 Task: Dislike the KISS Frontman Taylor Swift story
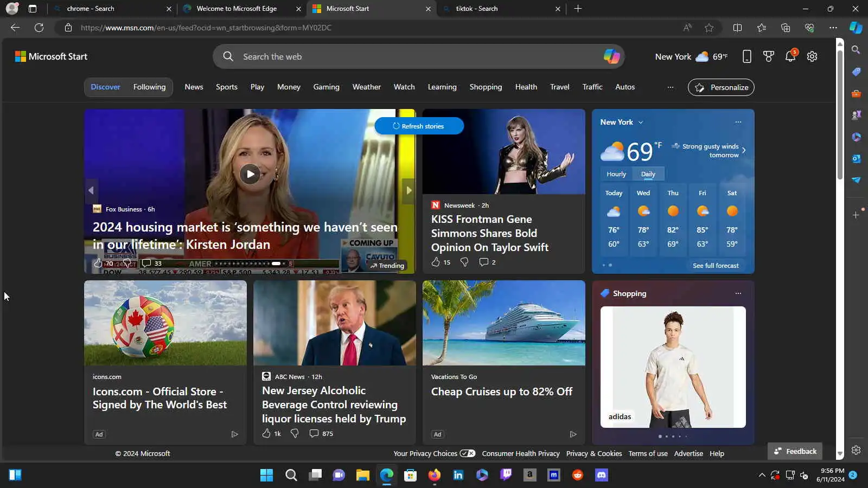(x=464, y=262)
